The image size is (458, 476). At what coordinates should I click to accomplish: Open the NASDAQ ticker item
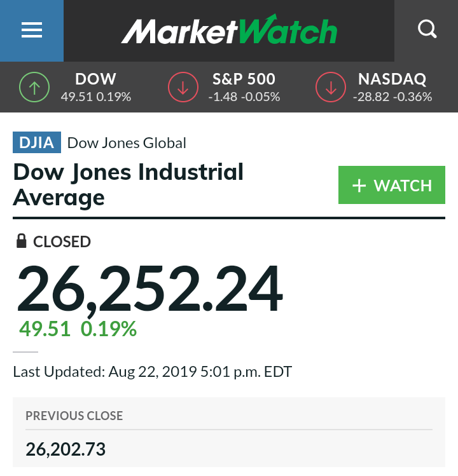tap(374, 87)
